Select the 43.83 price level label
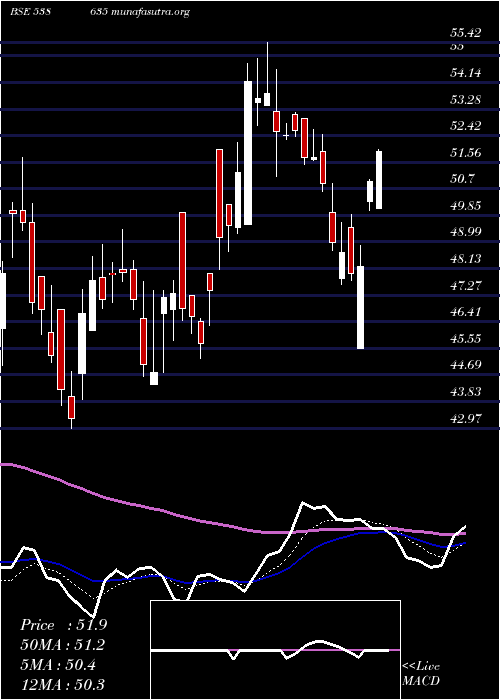This screenshot has height=700, width=500. click(466, 392)
